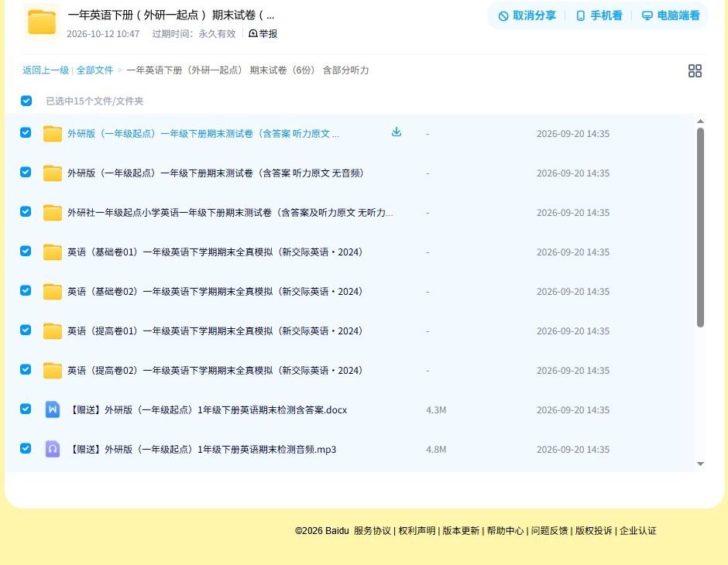Viewport: 728px width, 565px height.
Task: Open folder 外研版 一年级下册期末测试卷 听力原文 无音频
Action: (216, 173)
